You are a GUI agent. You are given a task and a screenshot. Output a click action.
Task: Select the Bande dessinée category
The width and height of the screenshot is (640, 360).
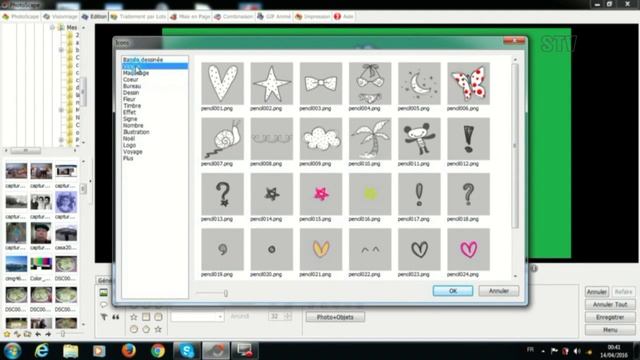[x=143, y=60]
